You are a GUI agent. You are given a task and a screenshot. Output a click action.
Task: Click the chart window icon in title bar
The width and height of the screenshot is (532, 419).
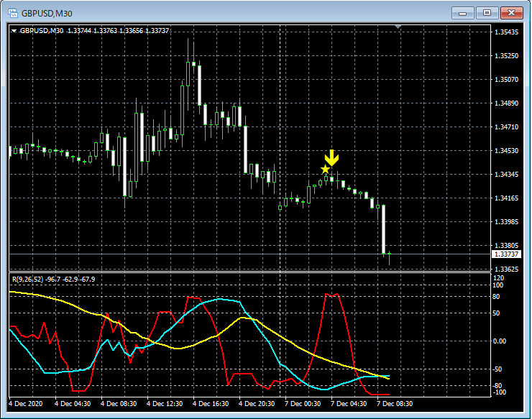[12, 13]
